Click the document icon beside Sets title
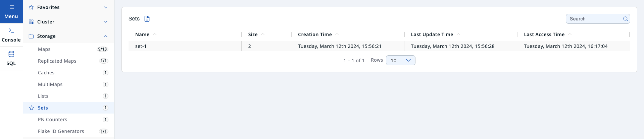 (x=147, y=19)
